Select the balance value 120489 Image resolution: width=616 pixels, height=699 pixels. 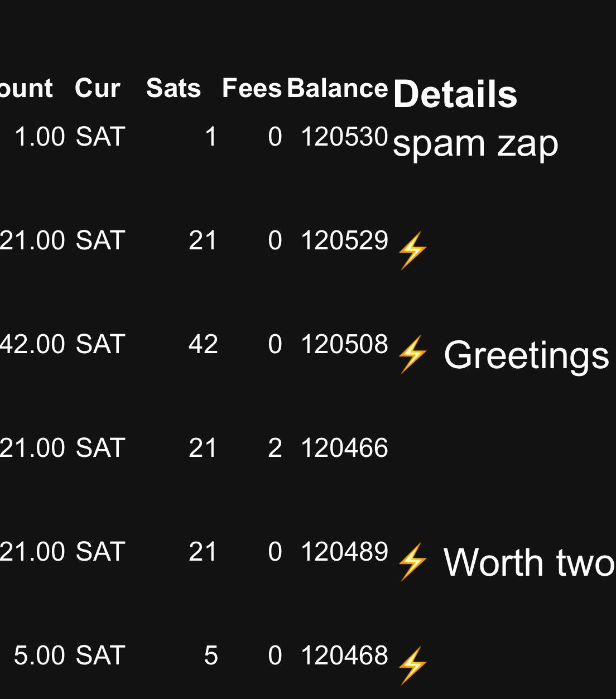pos(344,552)
